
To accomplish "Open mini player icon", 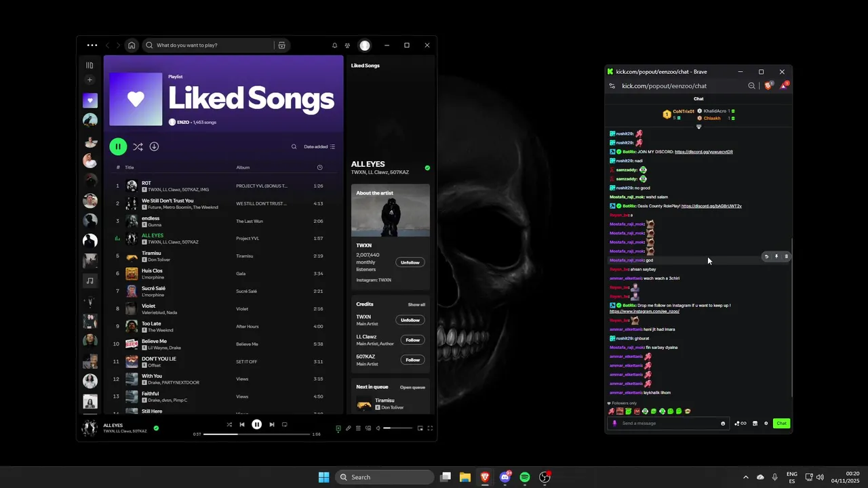I will click(x=420, y=428).
